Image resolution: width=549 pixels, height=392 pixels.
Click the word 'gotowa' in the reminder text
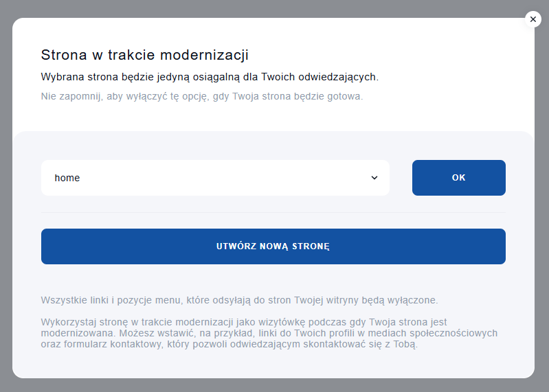[346, 96]
